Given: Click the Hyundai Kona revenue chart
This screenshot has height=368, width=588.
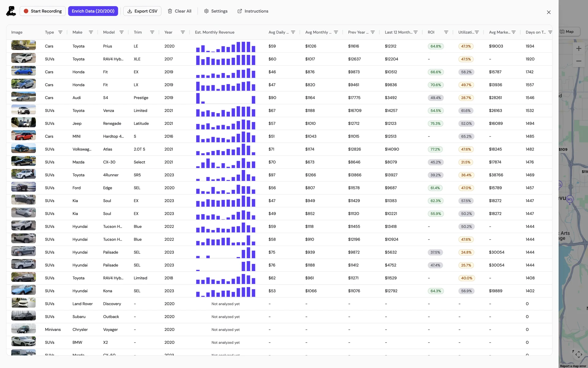Looking at the screenshot, I should tap(226, 291).
